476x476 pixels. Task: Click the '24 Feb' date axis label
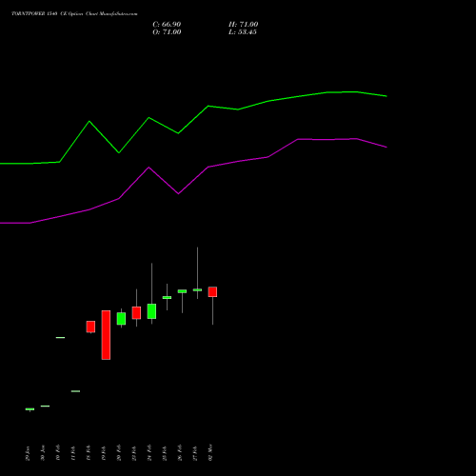149,453
